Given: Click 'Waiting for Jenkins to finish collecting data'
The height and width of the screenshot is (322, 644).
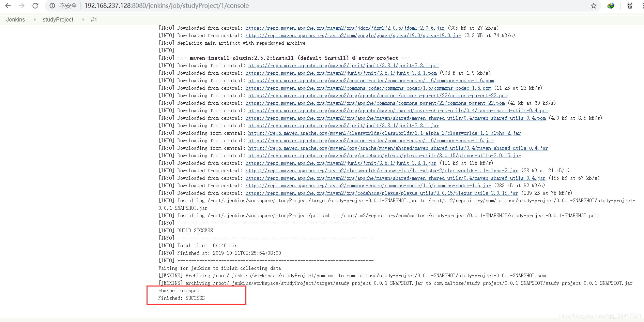Looking at the screenshot, I should [220, 268].
